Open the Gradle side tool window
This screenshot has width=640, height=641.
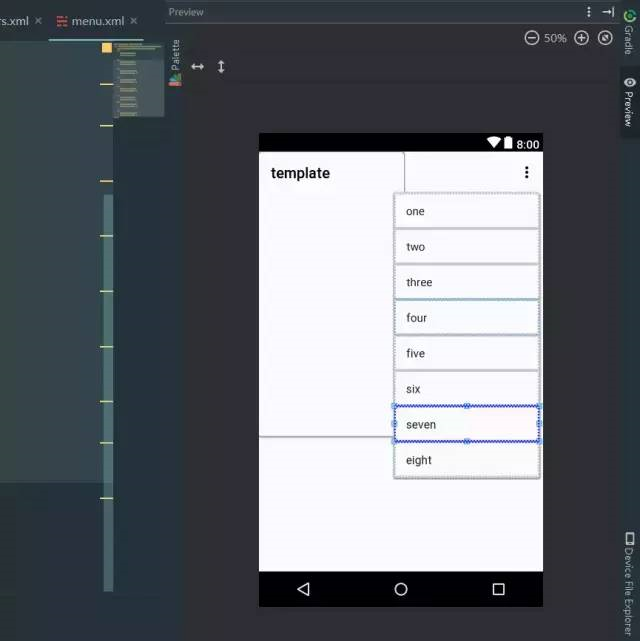[629, 33]
